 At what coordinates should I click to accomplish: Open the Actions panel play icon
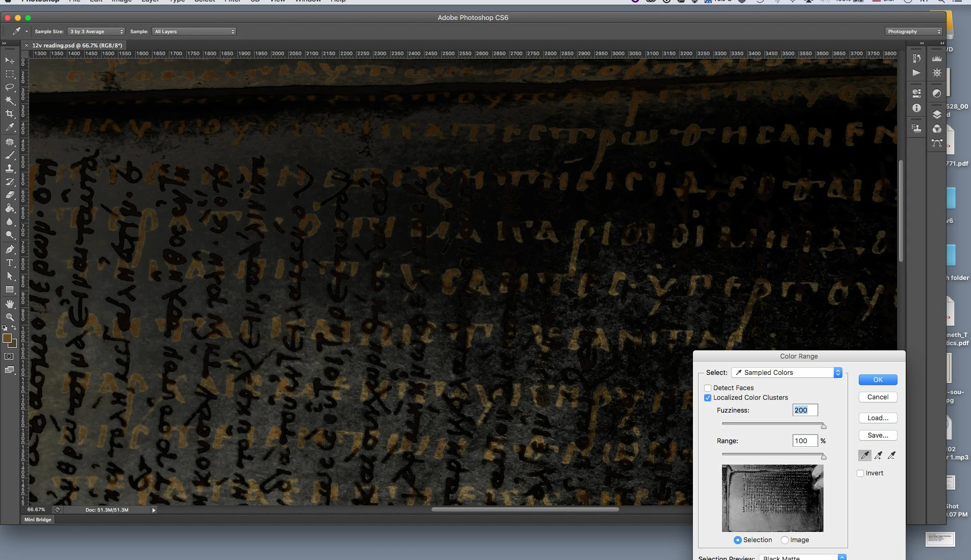point(916,73)
